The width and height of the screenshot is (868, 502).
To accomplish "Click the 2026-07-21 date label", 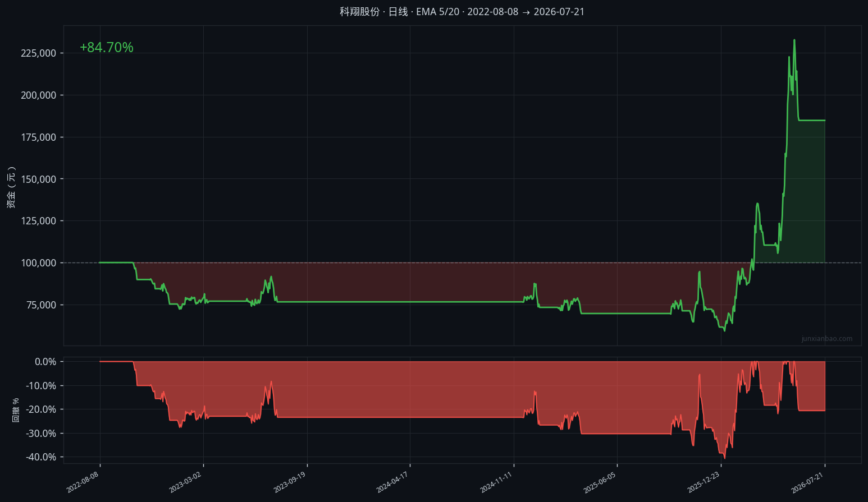I will point(807,482).
